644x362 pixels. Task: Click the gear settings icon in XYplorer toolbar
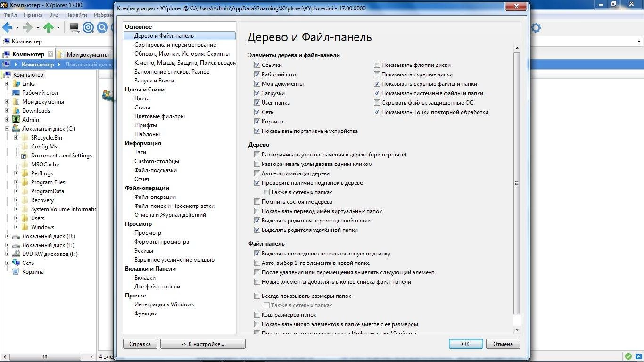536,27
